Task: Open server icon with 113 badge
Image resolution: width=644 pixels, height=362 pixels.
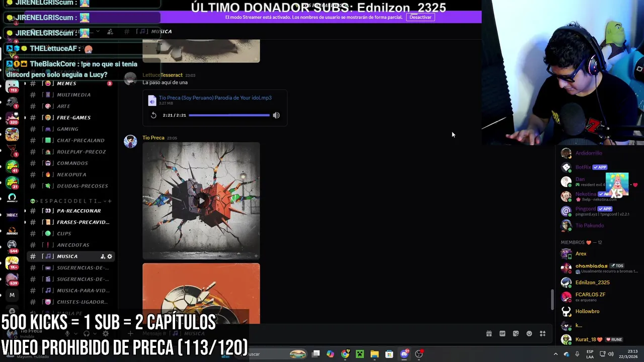Action: coord(12,86)
